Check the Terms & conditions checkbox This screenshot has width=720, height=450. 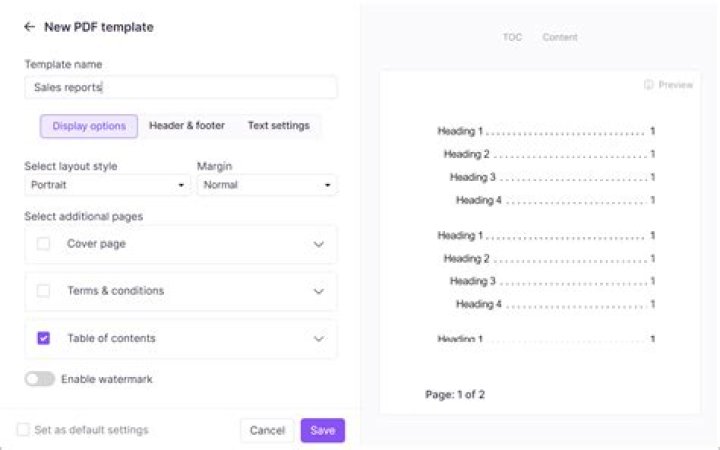tap(43, 291)
